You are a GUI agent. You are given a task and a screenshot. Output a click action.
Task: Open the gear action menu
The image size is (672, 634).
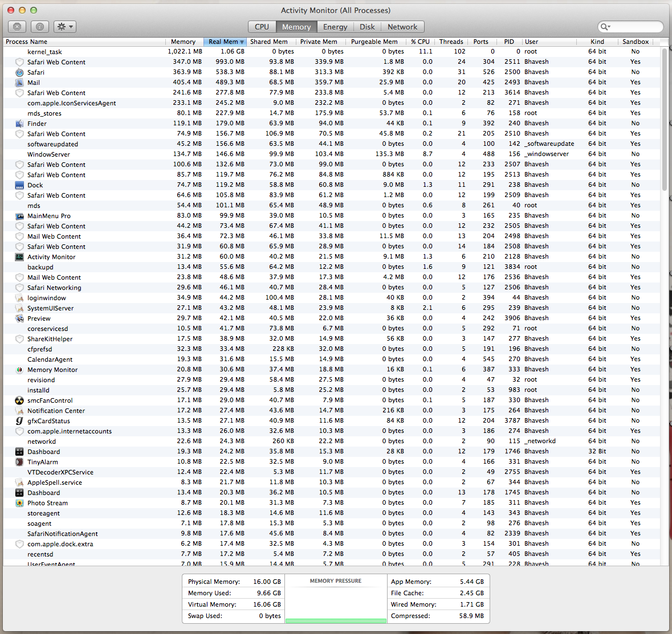tap(65, 27)
